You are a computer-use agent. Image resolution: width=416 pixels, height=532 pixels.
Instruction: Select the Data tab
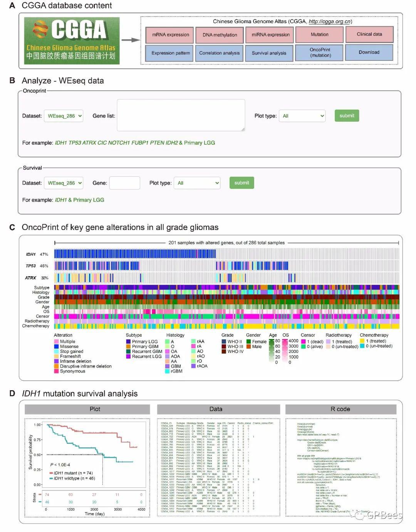(218, 409)
